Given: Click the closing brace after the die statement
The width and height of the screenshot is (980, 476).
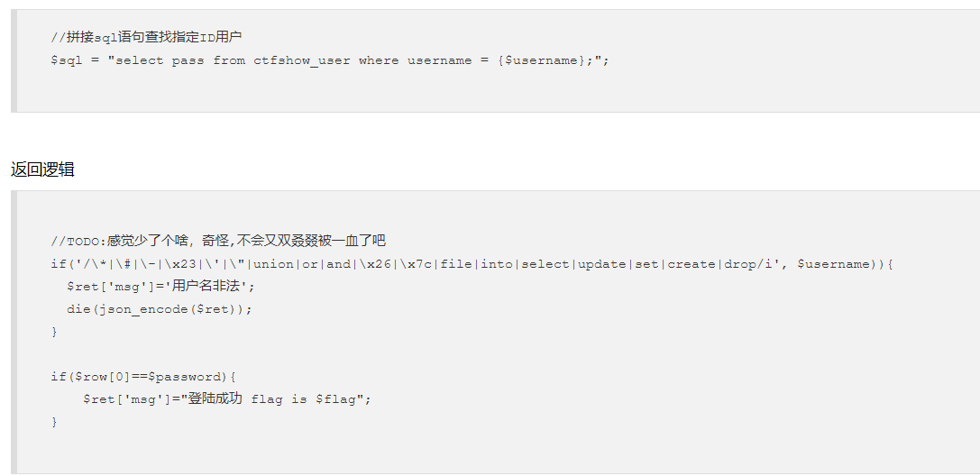Looking at the screenshot, I should 54,331.
